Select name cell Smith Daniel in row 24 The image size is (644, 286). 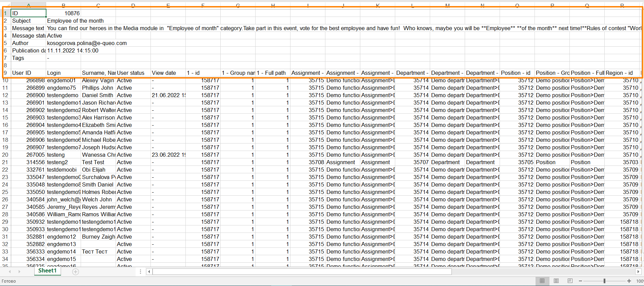tap(98, 184)
